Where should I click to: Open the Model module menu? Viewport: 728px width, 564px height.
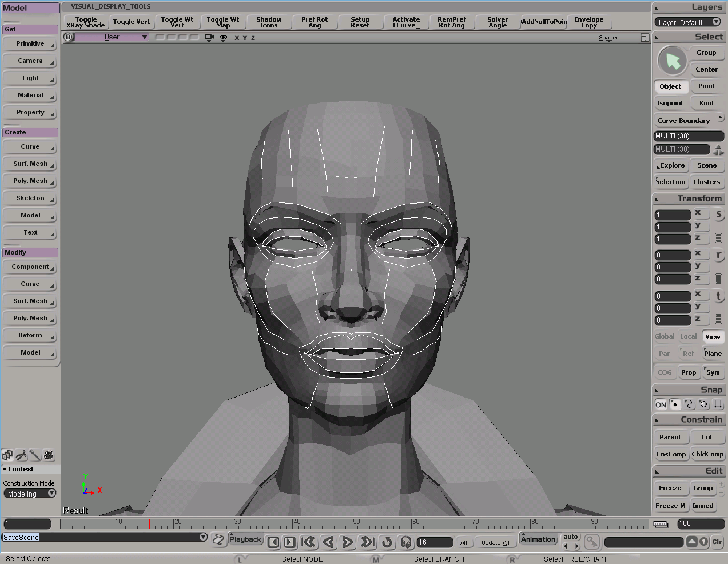[30, 7]
